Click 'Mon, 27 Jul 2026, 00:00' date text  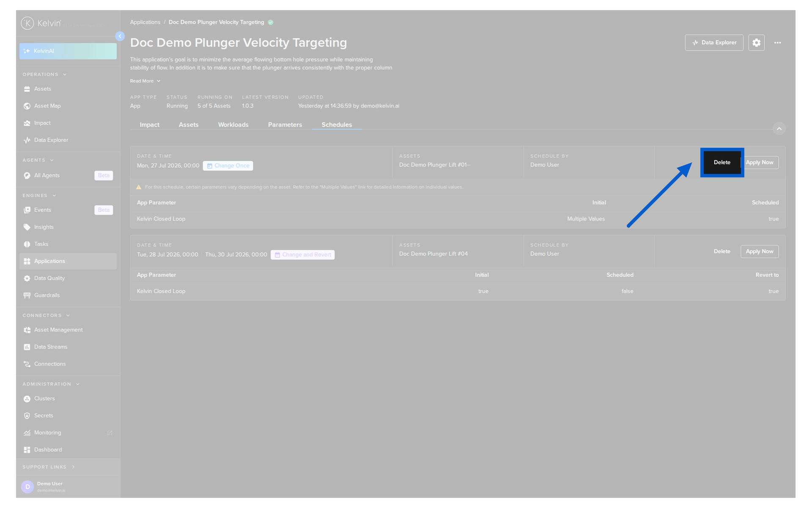[168, 166]
